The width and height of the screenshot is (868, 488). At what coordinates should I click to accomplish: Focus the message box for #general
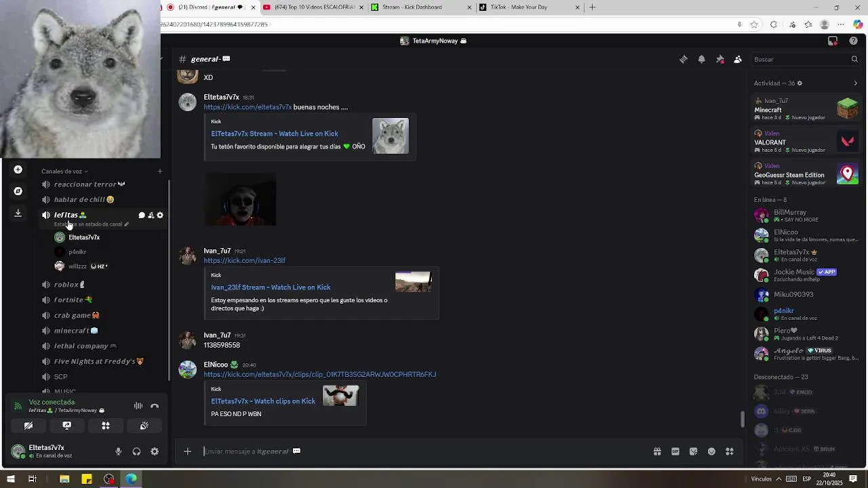coord(424,451)
